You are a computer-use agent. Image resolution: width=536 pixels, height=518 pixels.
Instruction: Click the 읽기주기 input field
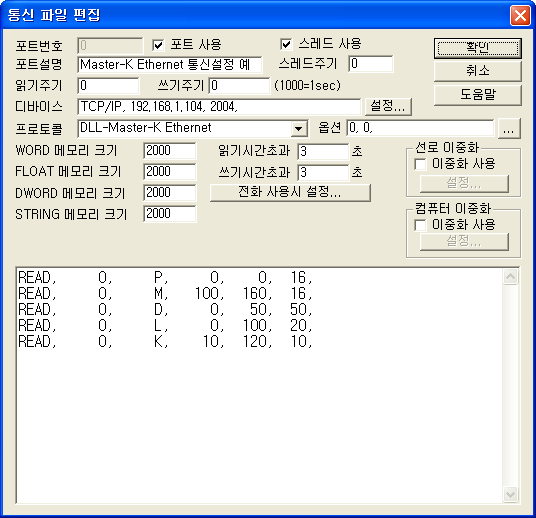(x=109, y=85)
